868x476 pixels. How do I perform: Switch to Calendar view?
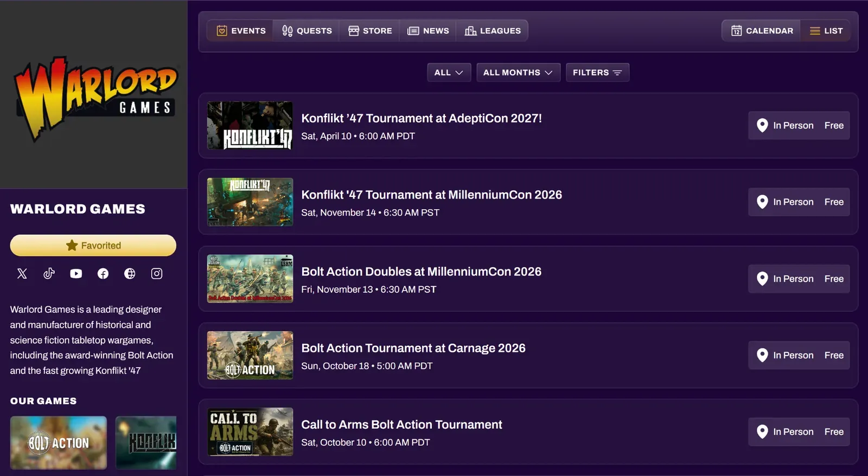click(762, 31)
